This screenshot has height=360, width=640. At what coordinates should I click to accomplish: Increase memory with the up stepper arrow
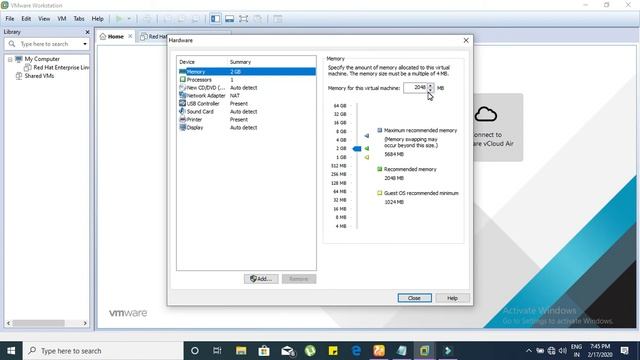tap(430, 85)
